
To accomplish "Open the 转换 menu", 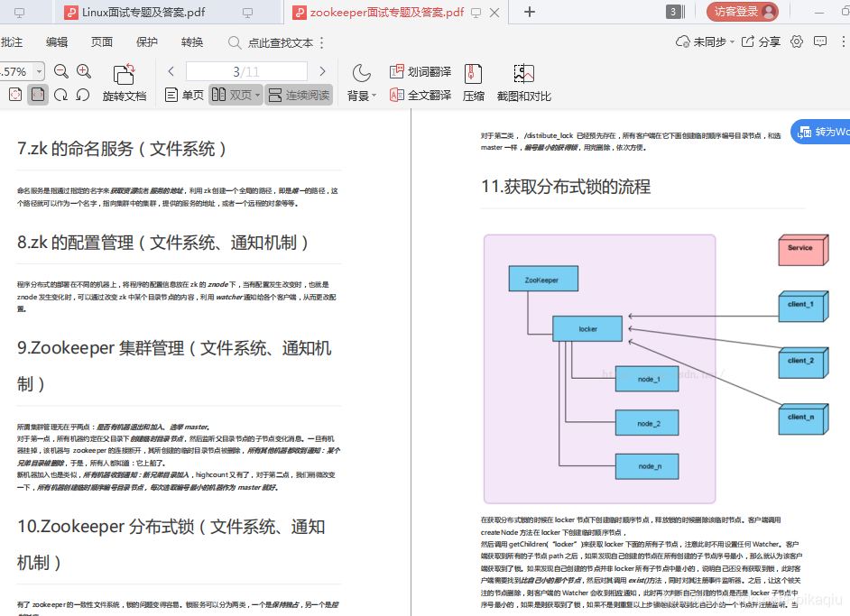I will click(x=192, y=42).
